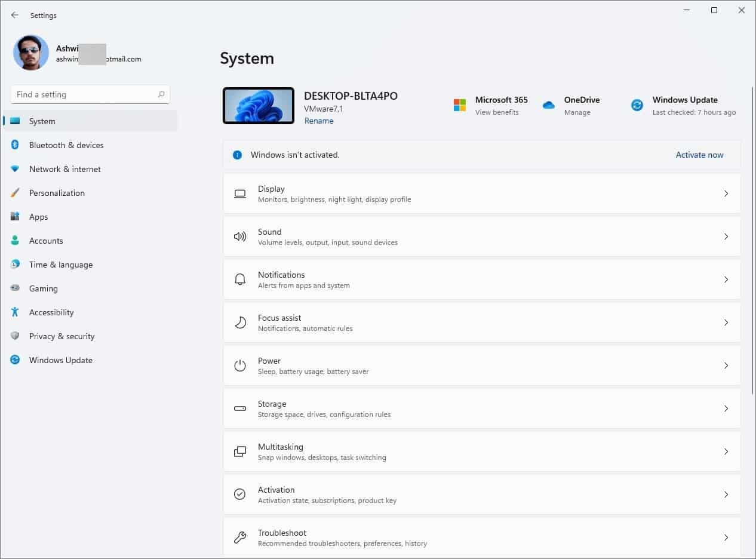
Task: Open Display settings via the monitor icon
Action: click(239, 193)
